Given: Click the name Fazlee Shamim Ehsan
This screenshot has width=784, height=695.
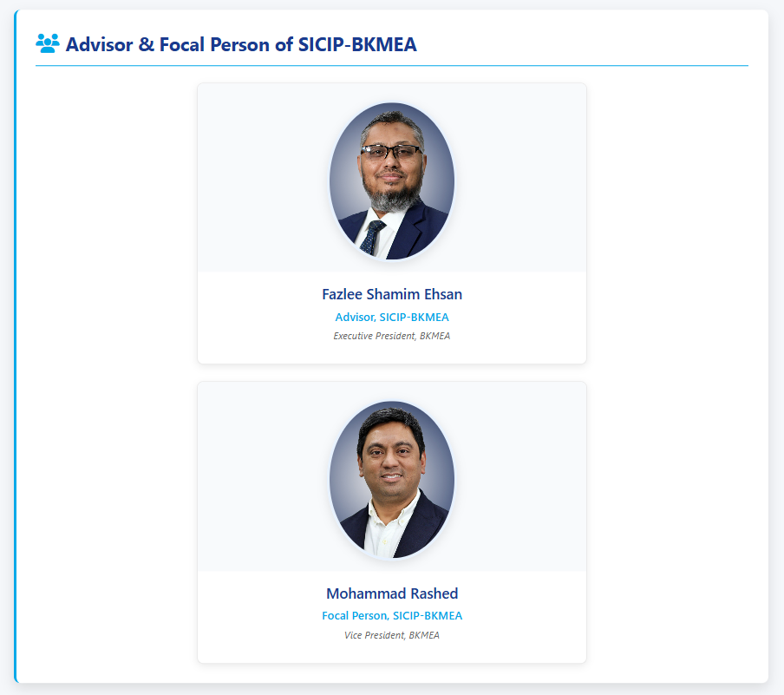Looking at the screenshot, I should click(x=392, y=294).
